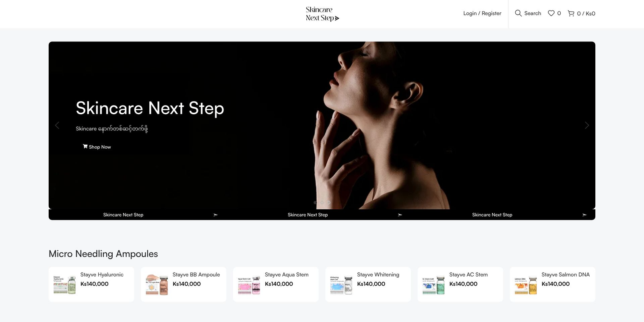The height and width of the screenshot is (322, 644).
Task: Open the shopping cart icon
Action: tap(571, 13)
